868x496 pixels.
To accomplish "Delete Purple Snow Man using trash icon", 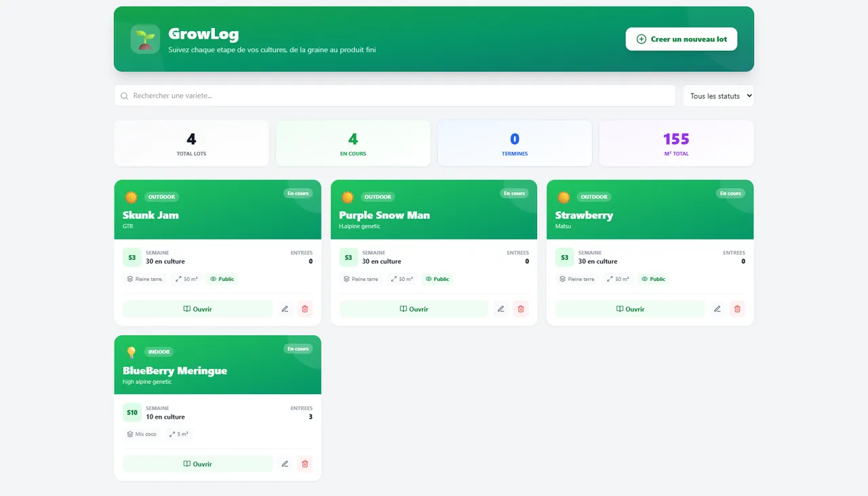I will [521, 309].
